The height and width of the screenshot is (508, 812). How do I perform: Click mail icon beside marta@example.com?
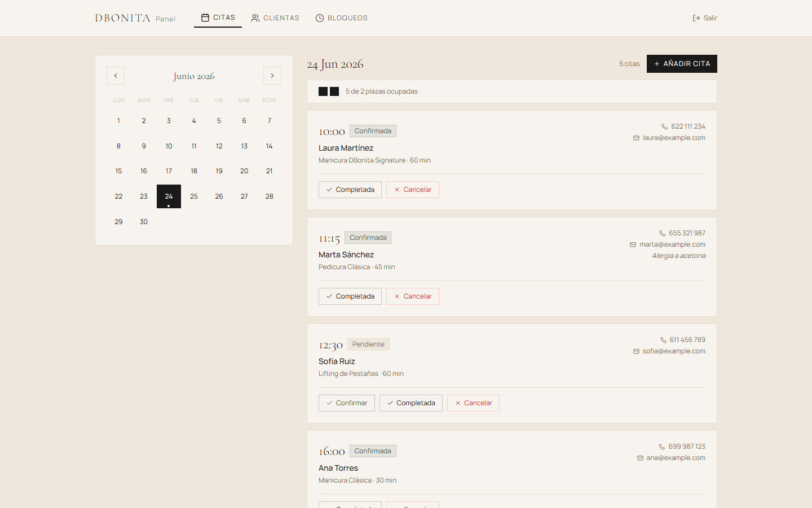633,244
